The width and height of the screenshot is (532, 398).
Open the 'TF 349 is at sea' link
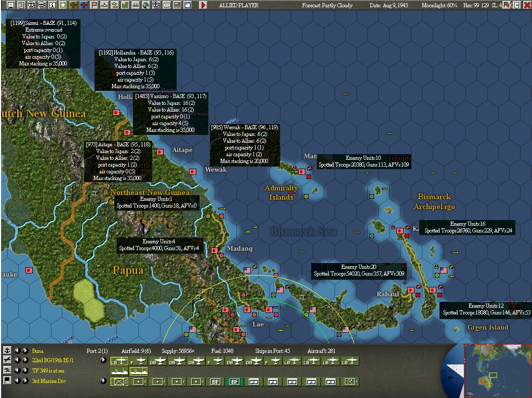click(48, 370)
